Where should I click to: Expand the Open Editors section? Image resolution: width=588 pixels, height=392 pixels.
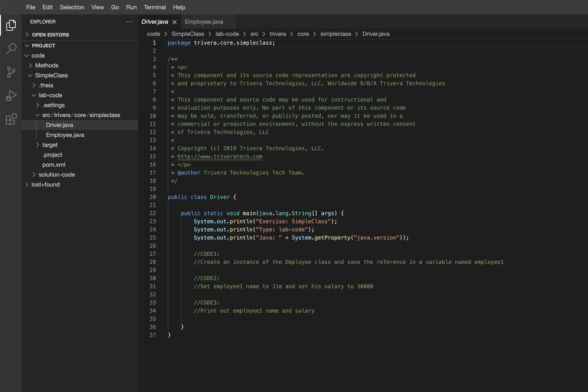click(x=50, y=35)
